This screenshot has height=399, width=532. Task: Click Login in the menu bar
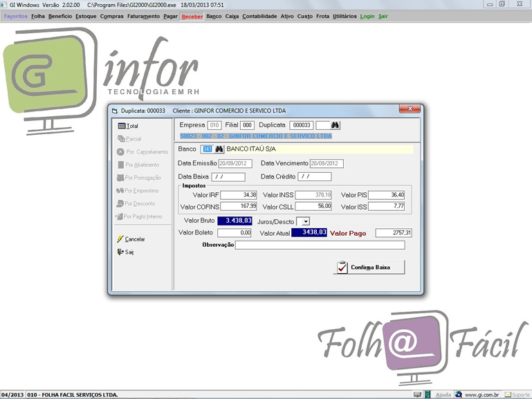point(367,17)
